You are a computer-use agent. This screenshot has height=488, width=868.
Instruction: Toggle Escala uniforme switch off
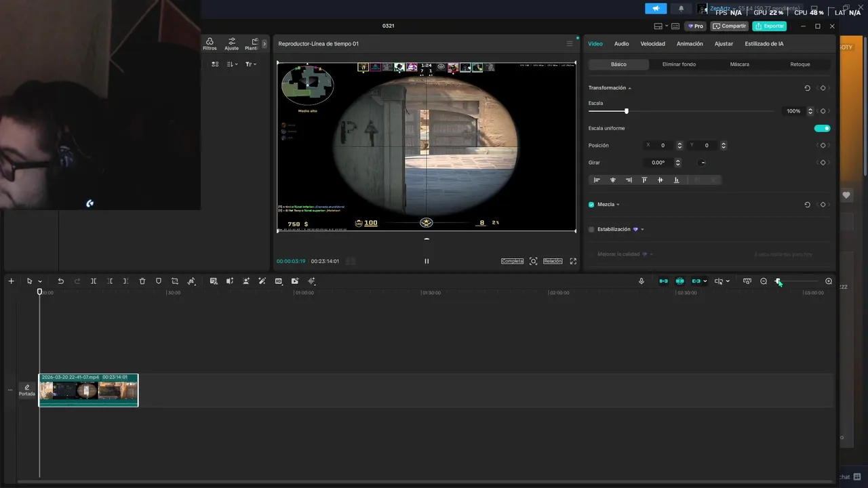[x=822, y=128]
